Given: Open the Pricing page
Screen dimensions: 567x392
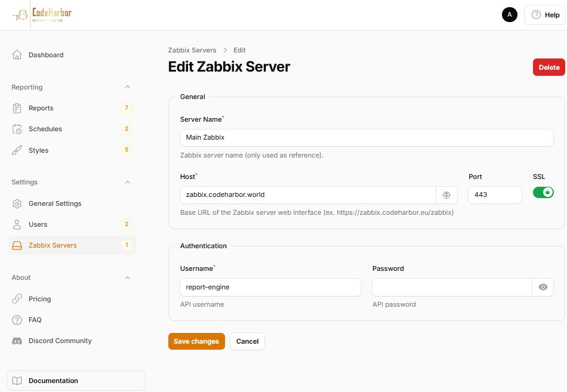Looking at the screenshot, I should click(x=72, y=299).
